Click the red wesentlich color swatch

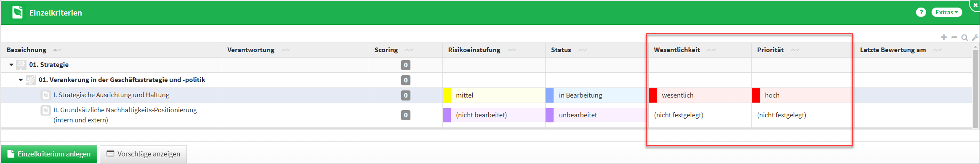(652, 95)
